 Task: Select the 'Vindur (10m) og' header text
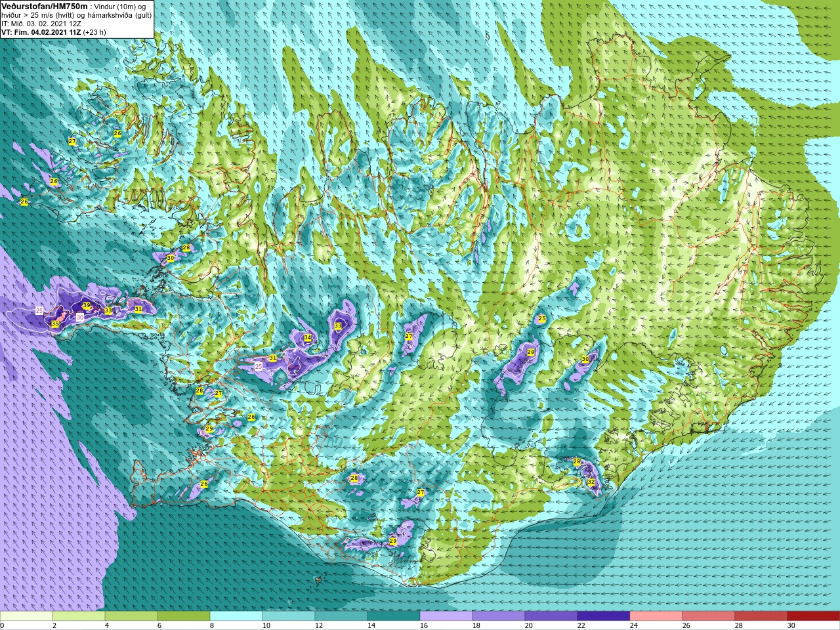[x=121, y=7]
